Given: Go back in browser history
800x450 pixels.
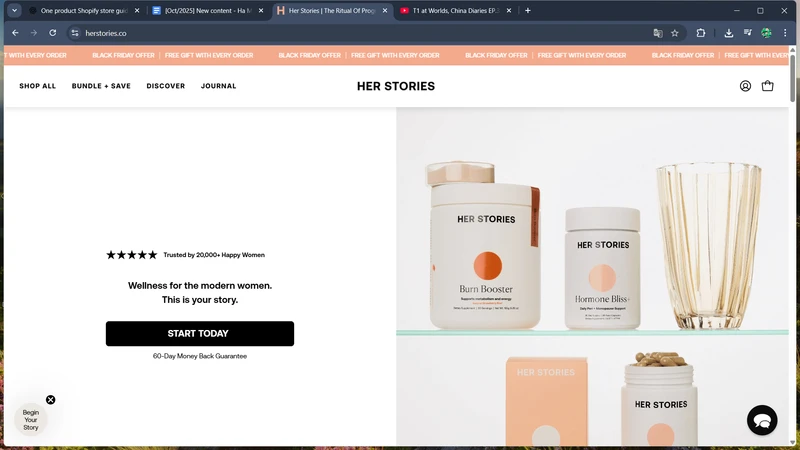Looking at the screenshot, I should coord(15,33).
